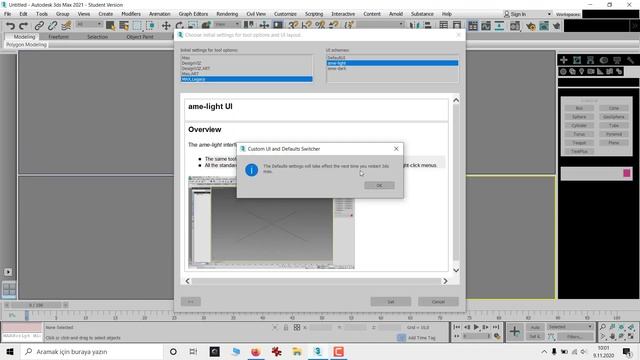Open the Utilities wrench tab
The image size is (640, 360).
630,60
